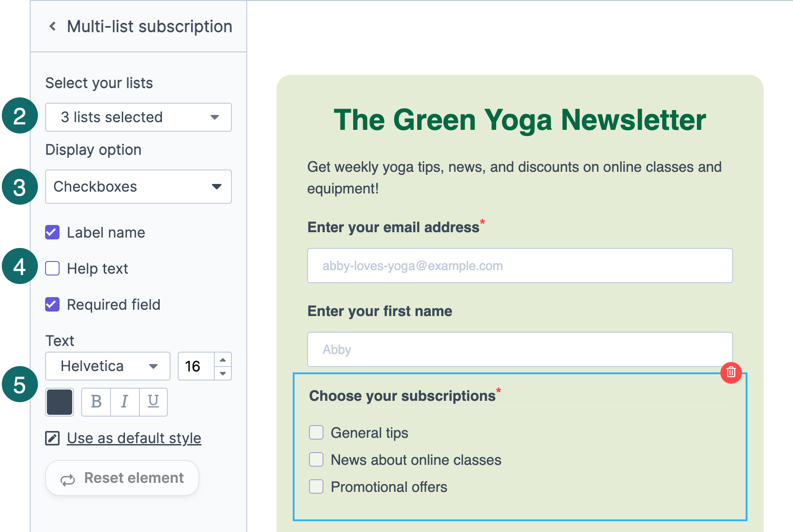Click the edit icon beside default style
The image size is (793, 532).
(x=52, y=438)
